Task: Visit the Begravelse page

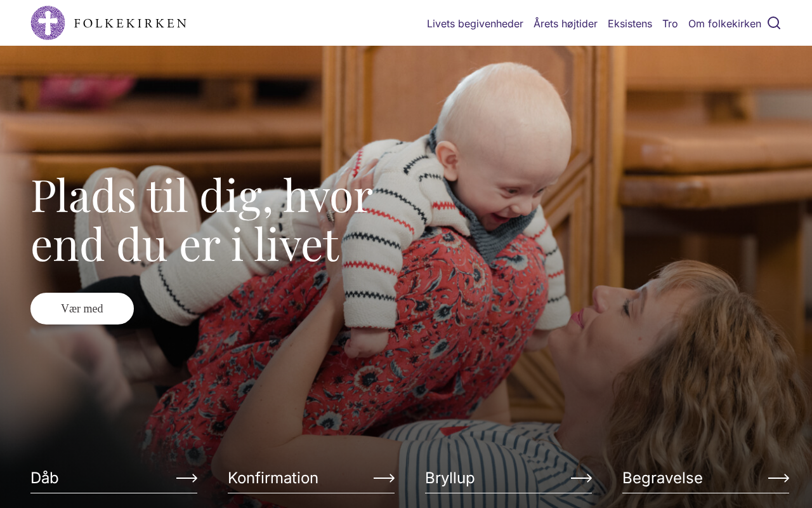Action: click(x=662, y=478)
